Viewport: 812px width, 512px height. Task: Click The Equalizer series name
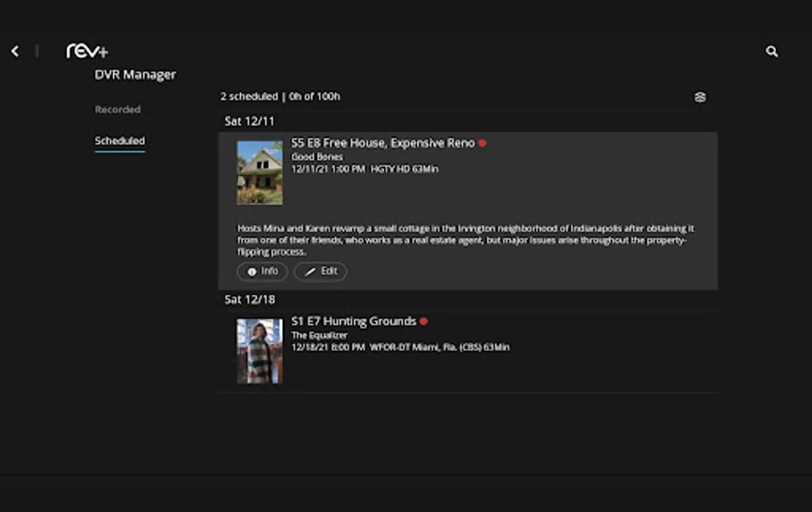point(319,335)
